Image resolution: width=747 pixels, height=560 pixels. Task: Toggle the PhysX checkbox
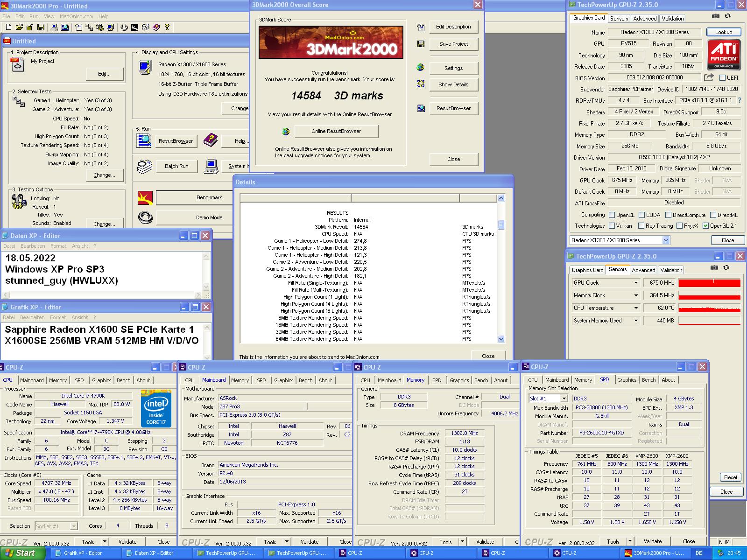click(679, 226)
